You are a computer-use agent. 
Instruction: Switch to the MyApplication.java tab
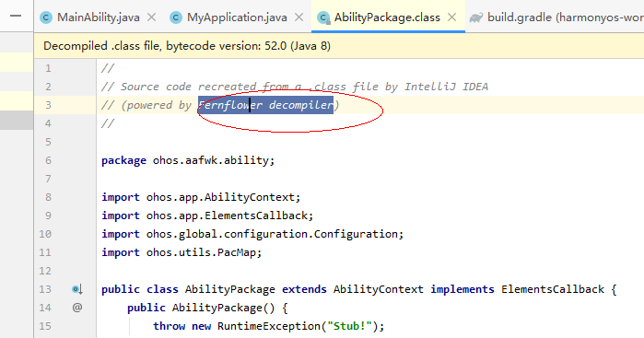coord(237,17)
